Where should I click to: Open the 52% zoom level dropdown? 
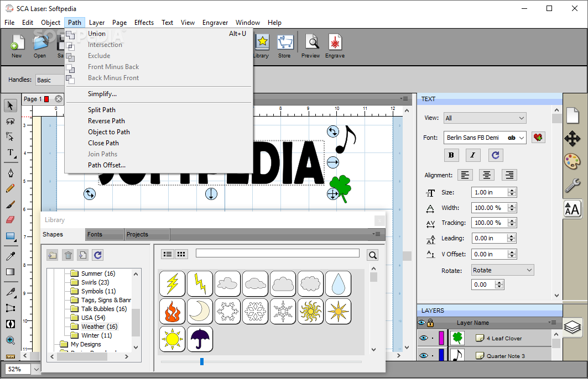click(x=36, y=369)
